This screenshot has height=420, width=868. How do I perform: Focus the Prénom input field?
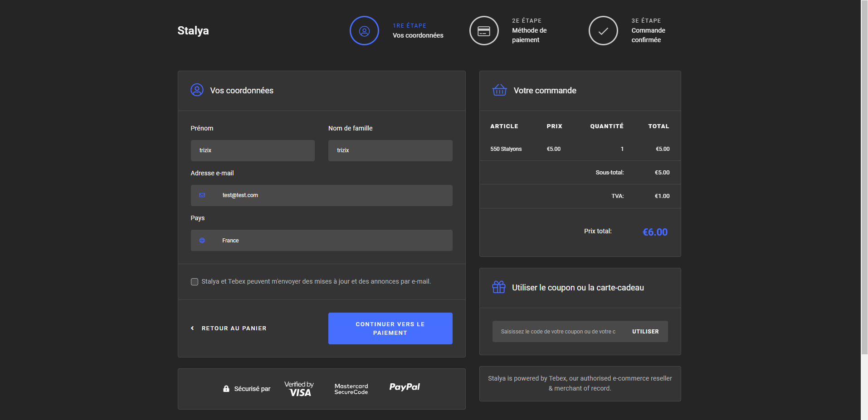(x=253, y=150)
